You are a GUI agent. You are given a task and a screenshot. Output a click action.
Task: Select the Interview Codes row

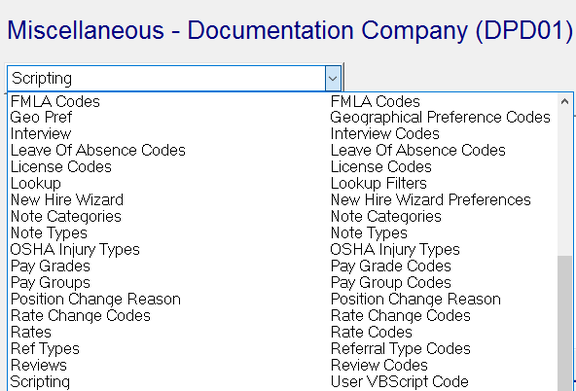click(x=282, y=134)
